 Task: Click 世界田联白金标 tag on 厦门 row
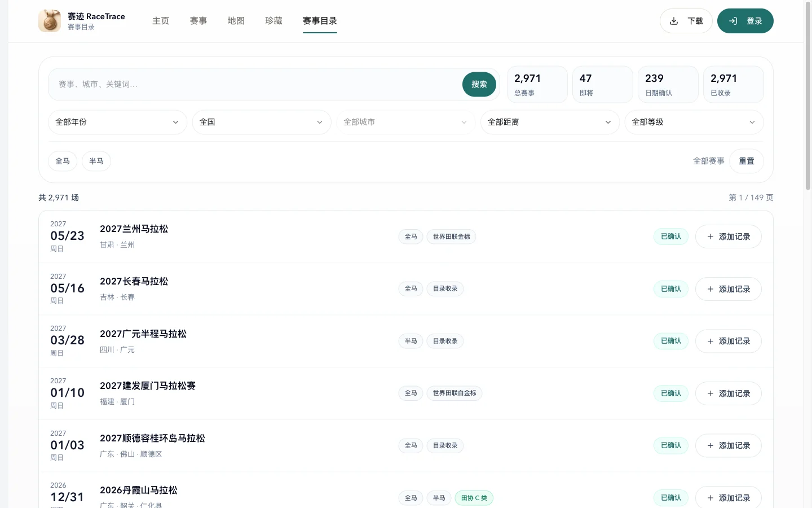[454, 393]
